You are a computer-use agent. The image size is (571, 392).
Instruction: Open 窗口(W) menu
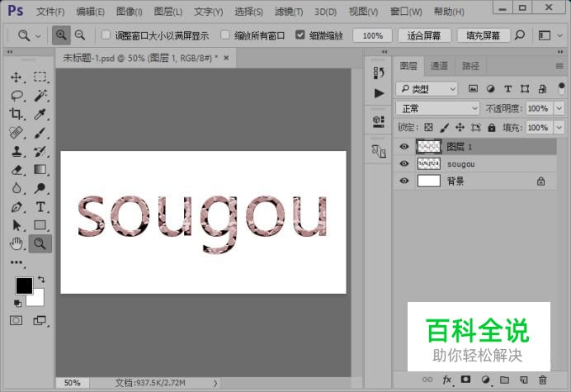click(406, 12)
